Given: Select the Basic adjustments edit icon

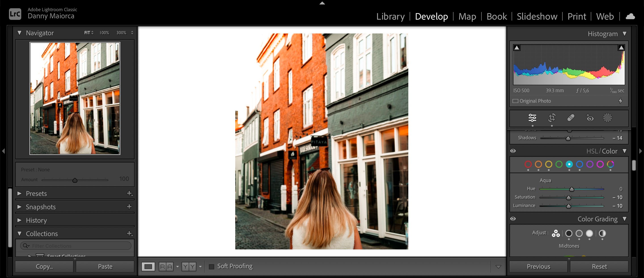Looking at the screenshot, I should point(533,117).
